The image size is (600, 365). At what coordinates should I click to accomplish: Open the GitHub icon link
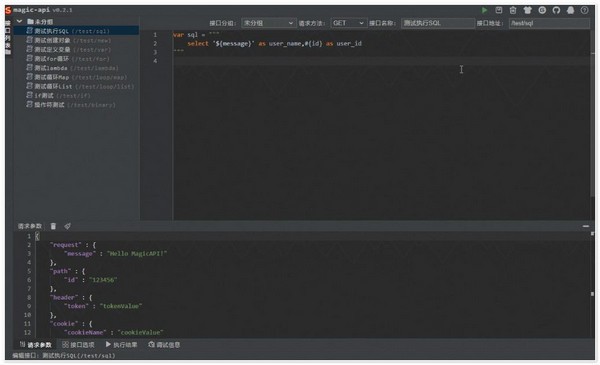[556, 10]
